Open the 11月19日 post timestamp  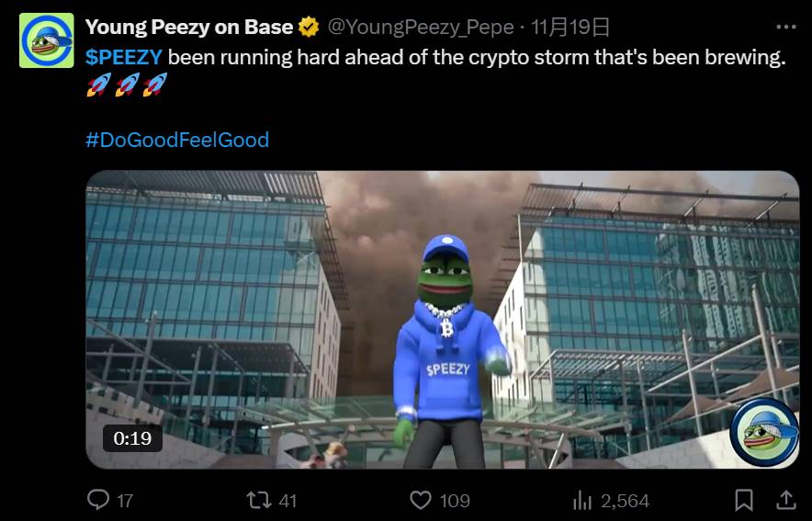tap(570, 27)
